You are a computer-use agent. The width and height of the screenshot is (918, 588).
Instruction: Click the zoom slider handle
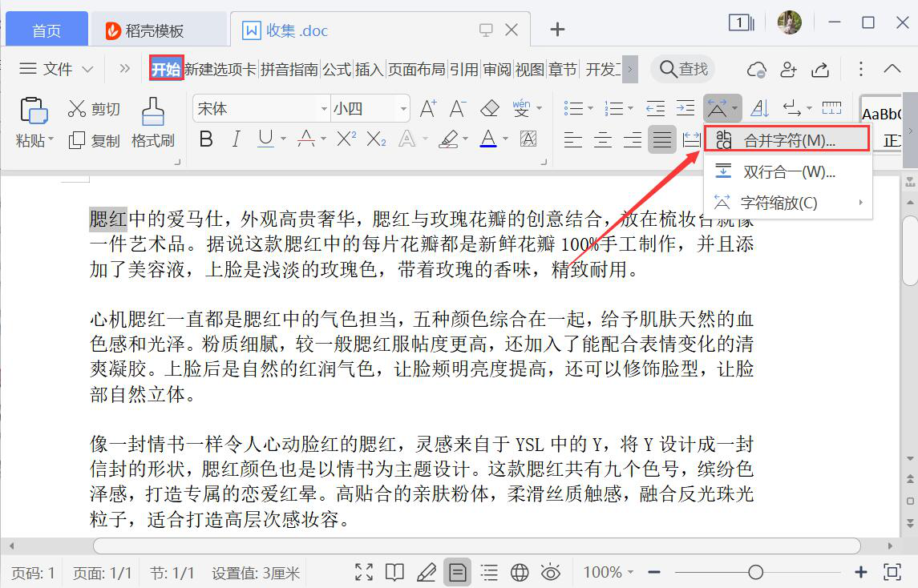click(755, 572)
